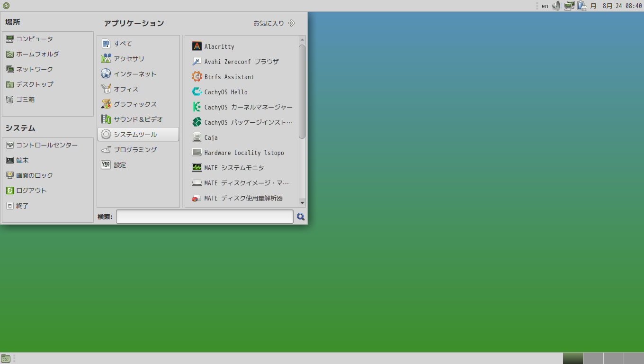Image resolution: width=644 pixels, height=364 pixels.
Task: Click the ネットワーク place icon
Action: tap(10, 69)
